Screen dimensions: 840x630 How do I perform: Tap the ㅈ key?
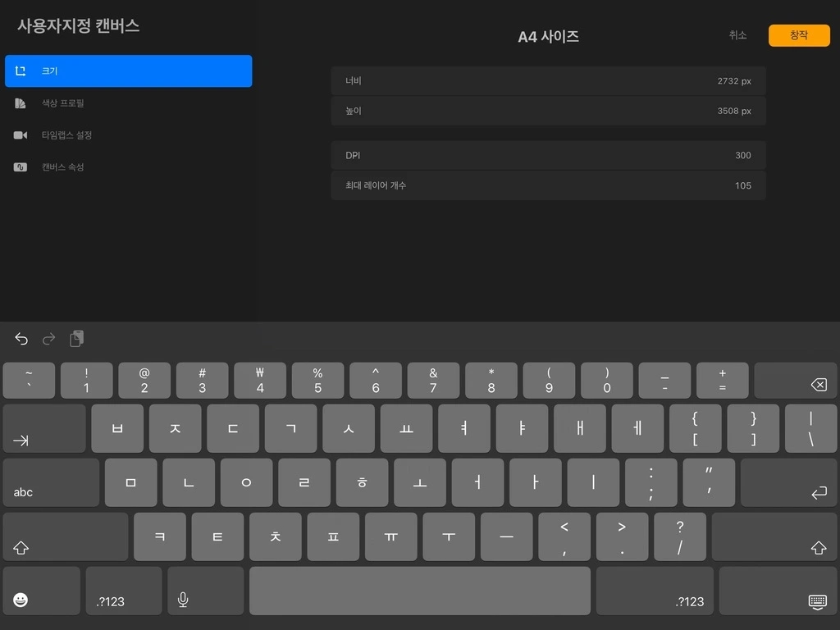click(x=176, y=428)
